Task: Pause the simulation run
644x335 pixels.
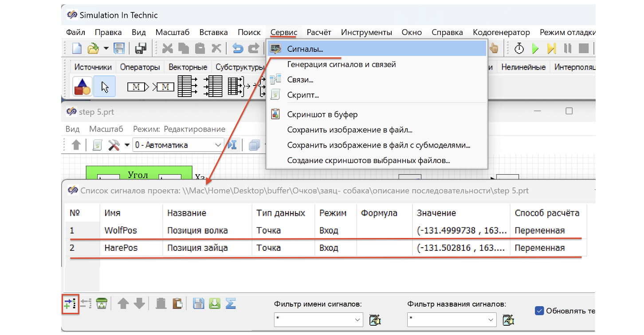Action: pyautogui.click(x=568, y=48)
